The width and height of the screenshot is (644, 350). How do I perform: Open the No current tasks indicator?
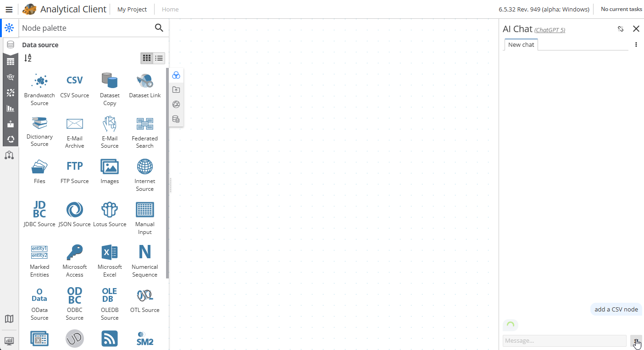click(622, 9)
